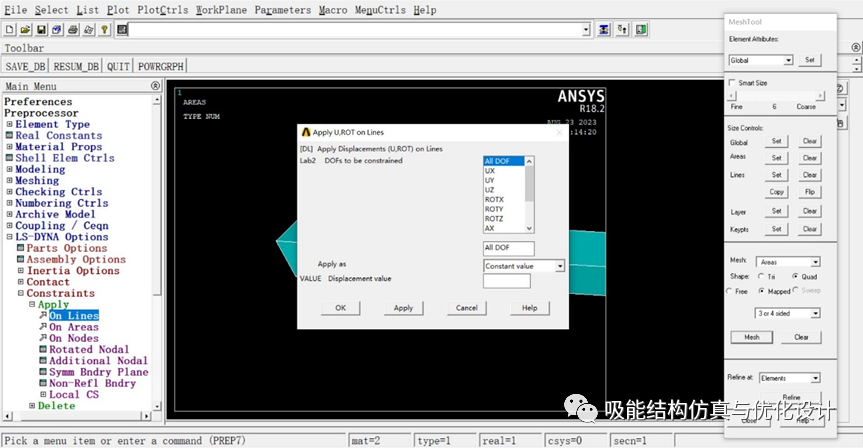Open the Parameters menu
The width and height of the screenshot is (863, 448).
pos(282,10)
